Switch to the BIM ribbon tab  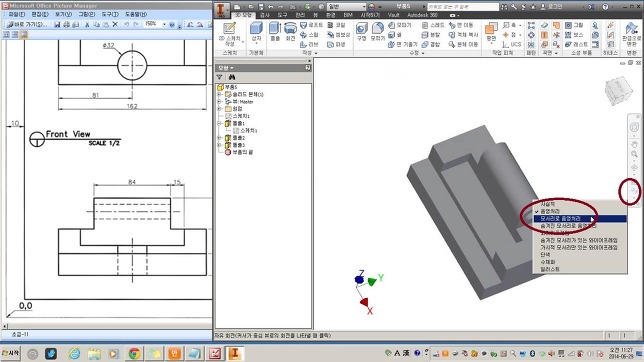(348, 15)
